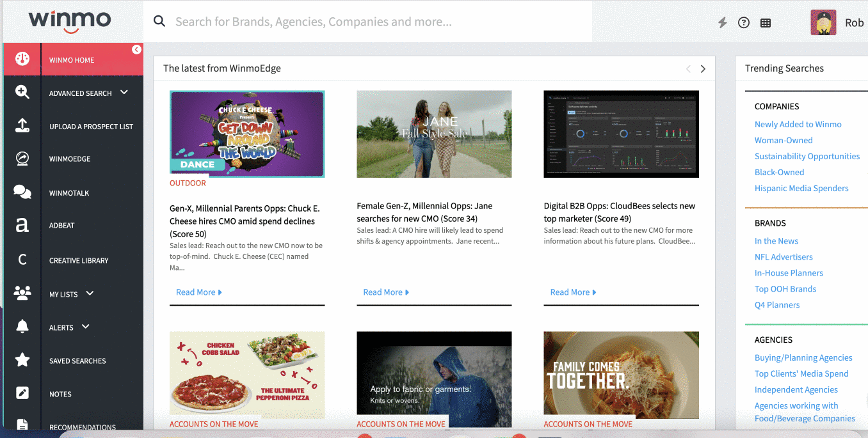Open Creative Library menu item
This screenshot has width=868, height=438.
click(79, 261)
